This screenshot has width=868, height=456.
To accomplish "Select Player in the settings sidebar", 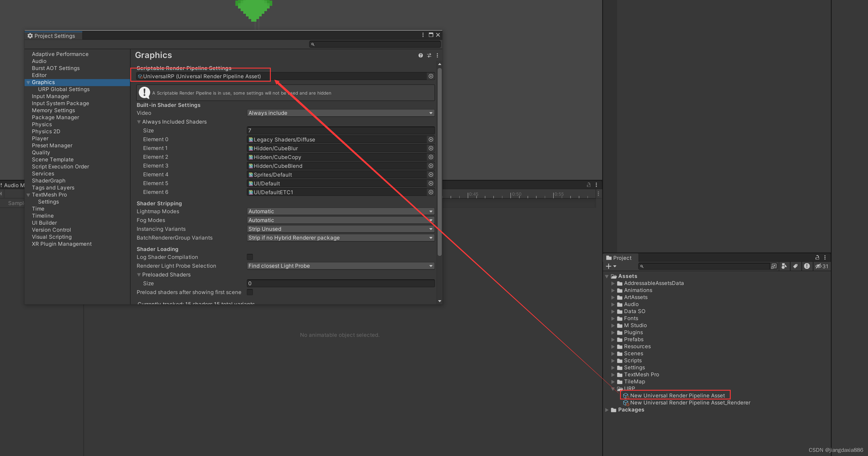I will pos(40,138).
